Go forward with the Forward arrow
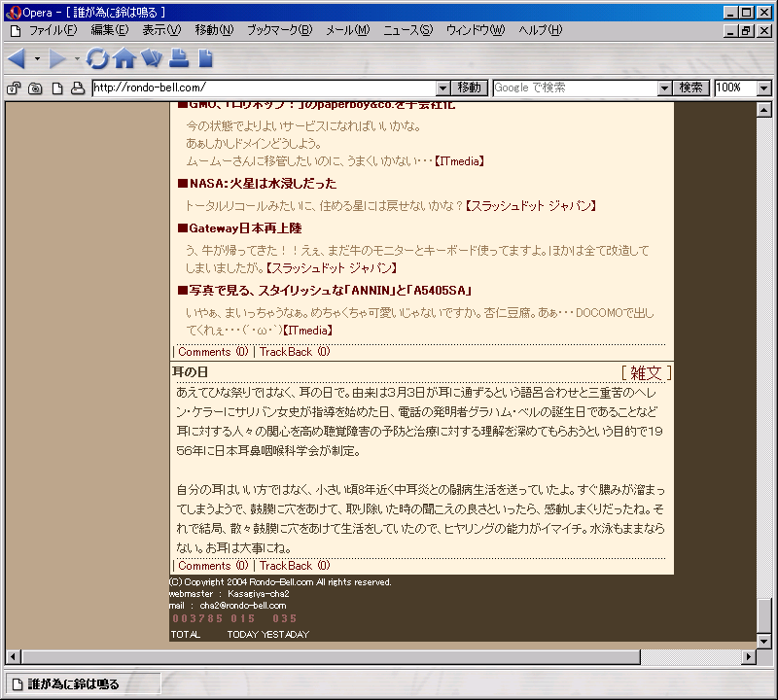The image size is (778, 700). coord(58,59)
